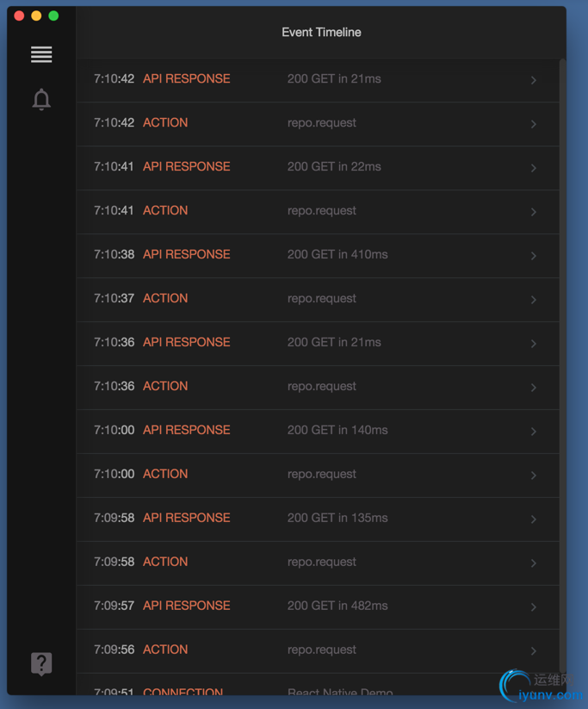The width and height of the screenshot is (588, 709).
Task: Open the notifications bell icon
Action: pyautogui.click(x=41, y=99)
